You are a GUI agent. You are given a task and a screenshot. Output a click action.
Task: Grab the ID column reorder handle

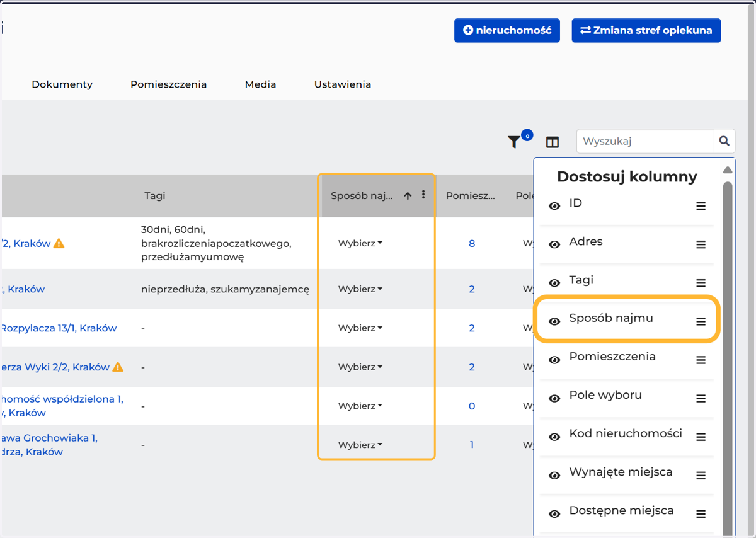pos(701,206)
